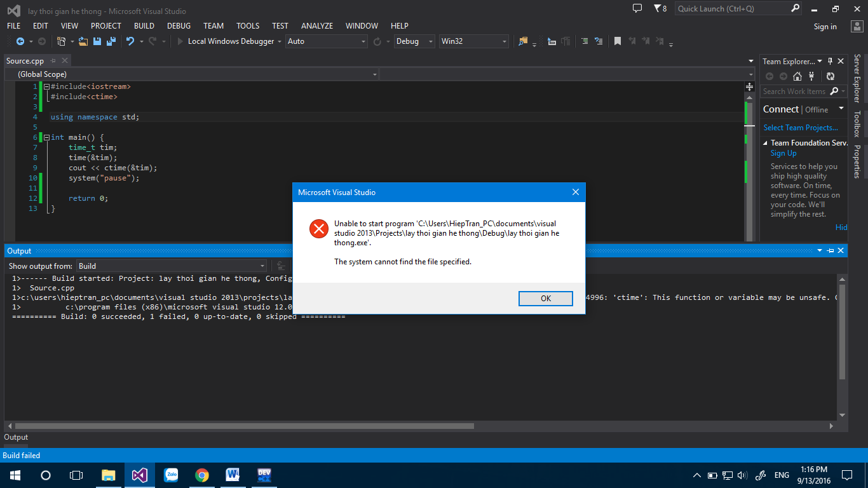Toggle a bookmark with the bookmark icon
This screenshot has height=488, width=868.
(617, 41)
